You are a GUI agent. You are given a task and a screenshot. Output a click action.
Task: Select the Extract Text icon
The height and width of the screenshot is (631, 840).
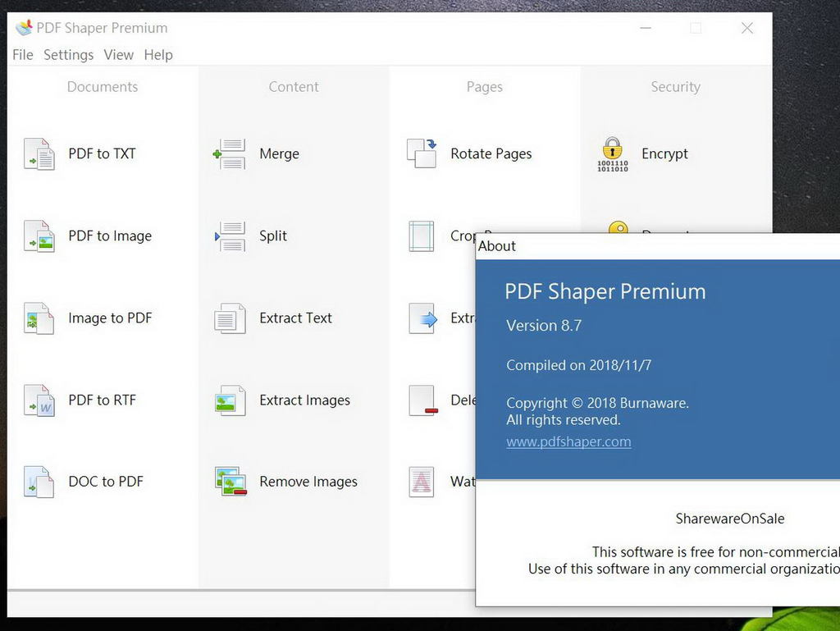(230, 318)
